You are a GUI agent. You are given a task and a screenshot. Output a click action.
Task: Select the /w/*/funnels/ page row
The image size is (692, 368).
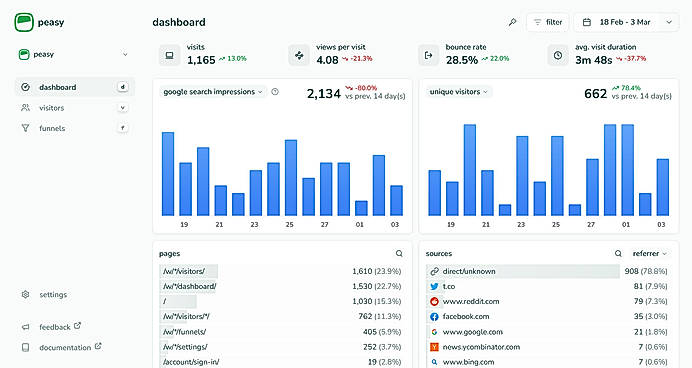coord(282,331)
